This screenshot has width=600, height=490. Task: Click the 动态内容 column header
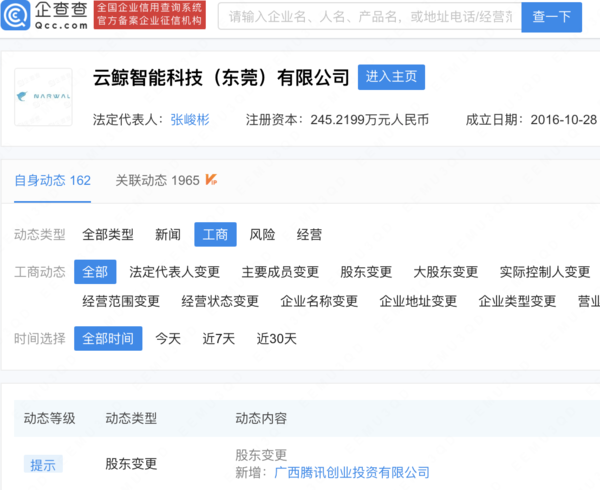point(261,418)
